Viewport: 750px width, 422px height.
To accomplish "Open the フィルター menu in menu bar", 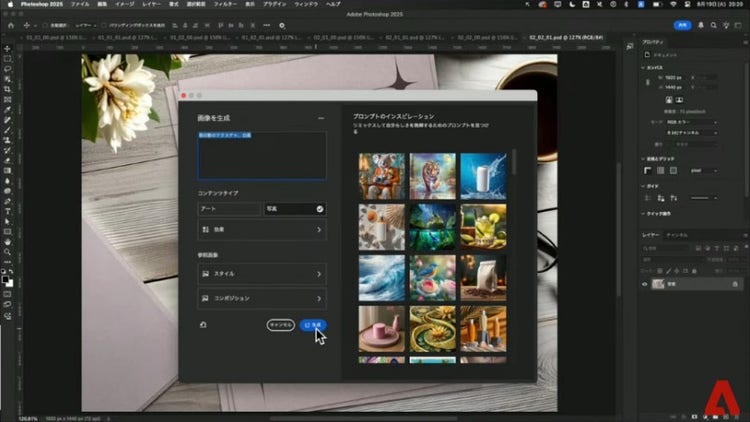I will 226,4.
